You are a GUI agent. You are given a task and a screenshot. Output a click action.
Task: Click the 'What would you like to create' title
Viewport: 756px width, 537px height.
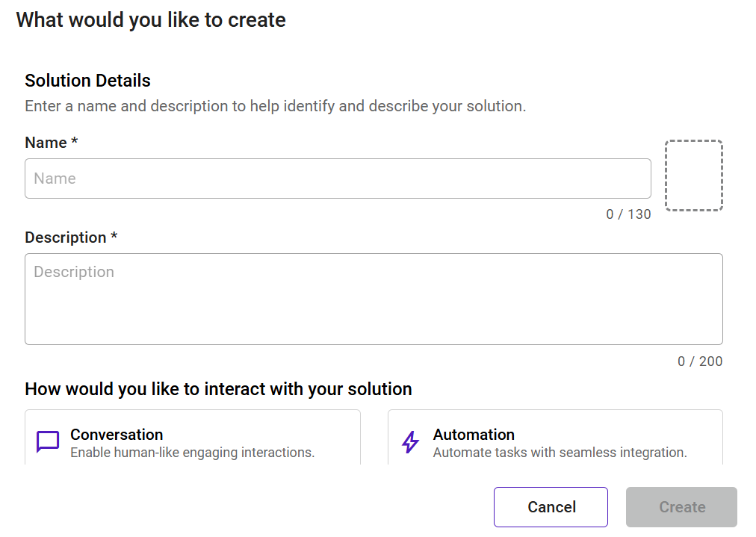tap(151, 19)
